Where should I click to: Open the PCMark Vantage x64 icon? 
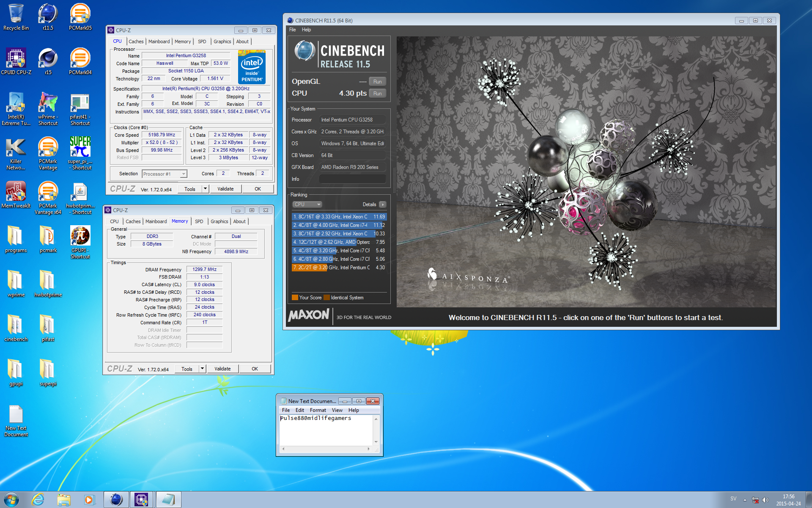[48, 198]
